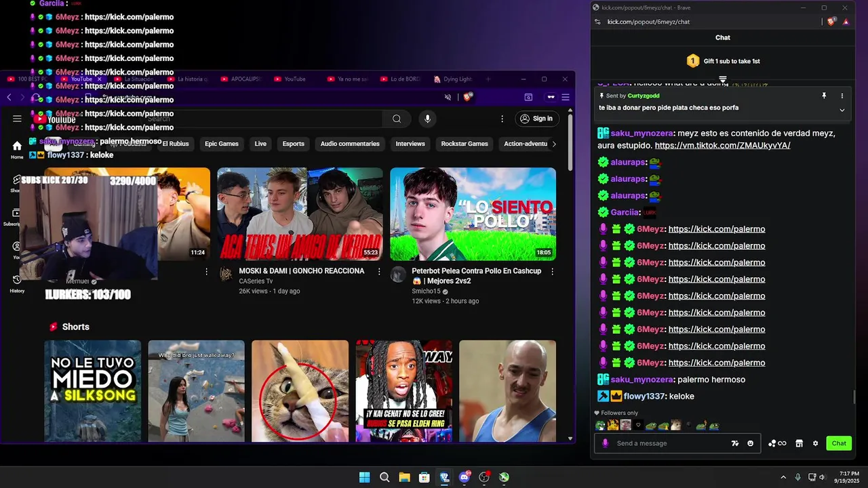This screenshot has height=488, width=868.
Task: Switch to La historia browser tab
Action: [188, 79]
